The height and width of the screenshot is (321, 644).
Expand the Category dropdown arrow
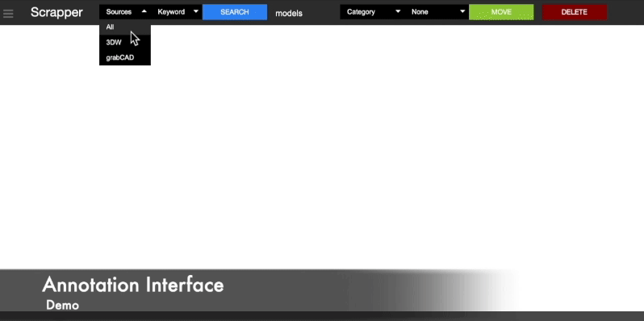click(x=398, y=11)
